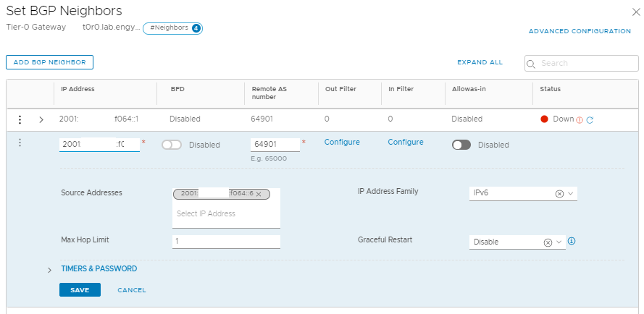This screenshot has height=314, width=644.
Task: Refresh the BGP neighbor status
Action: click(590, 119)
